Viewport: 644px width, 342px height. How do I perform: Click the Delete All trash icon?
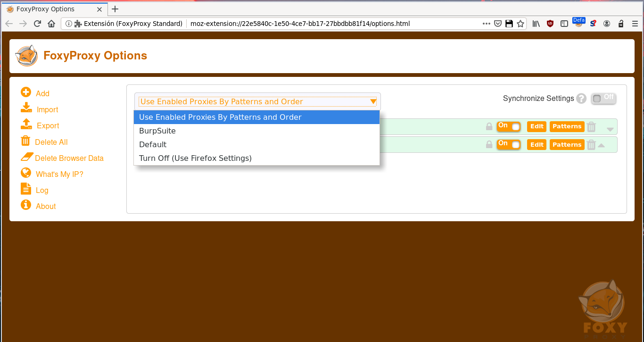click(25, 140)
